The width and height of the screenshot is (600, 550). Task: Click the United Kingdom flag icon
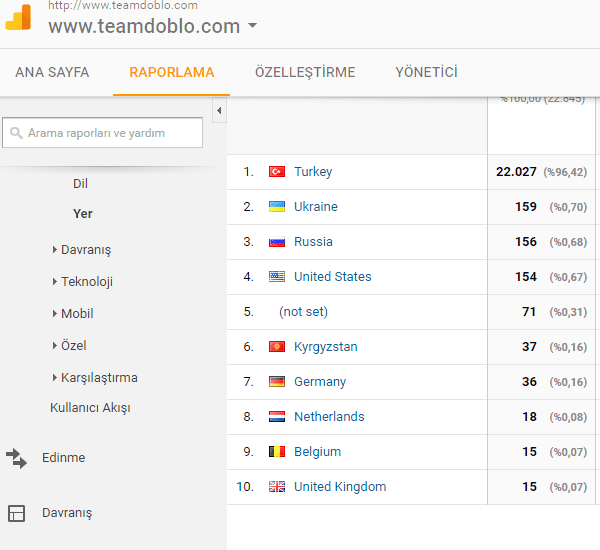pyautogui.click(x=277, y=487)
